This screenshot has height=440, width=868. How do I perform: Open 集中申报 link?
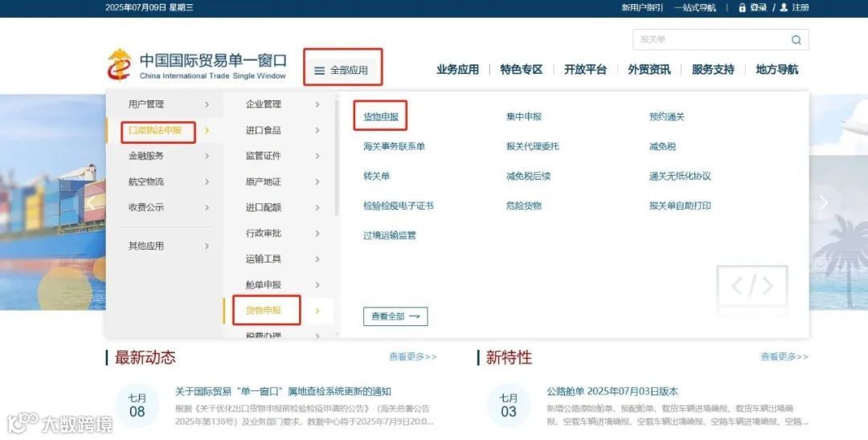[524, 116]
